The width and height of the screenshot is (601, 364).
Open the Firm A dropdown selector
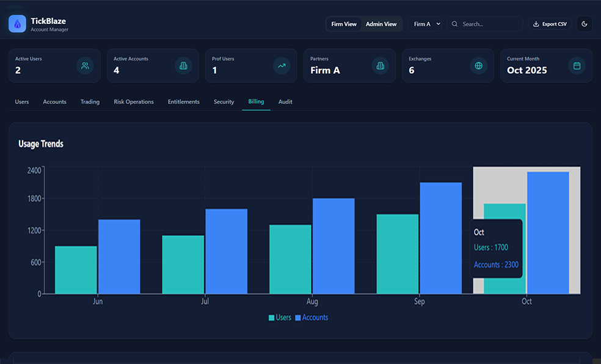(426, 24)
